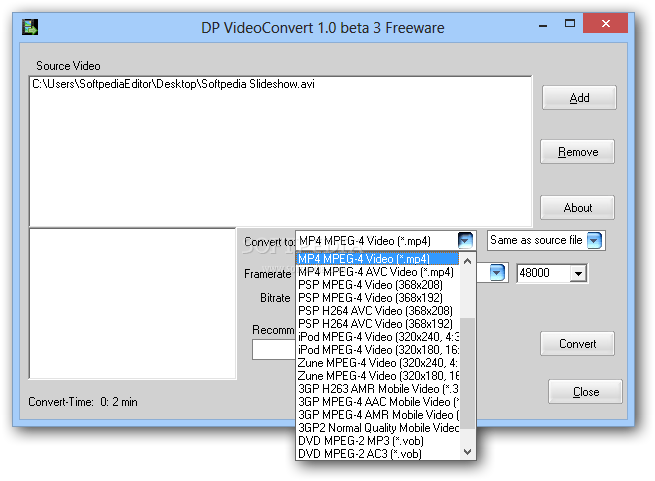Choose DVD MPEG-2 AC3 (*.vob)
655x481 pixels.
[377, 453]
